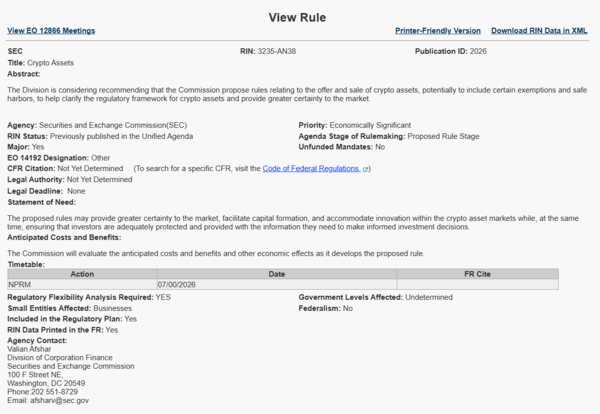
Task: Open the Code of Federal Regulations link
Action: pos(311,169)
